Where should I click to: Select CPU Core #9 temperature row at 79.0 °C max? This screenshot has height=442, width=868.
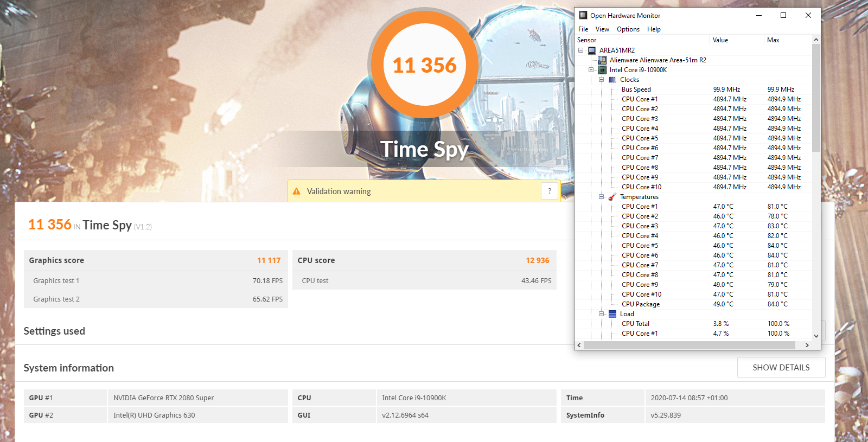point(693,285)
